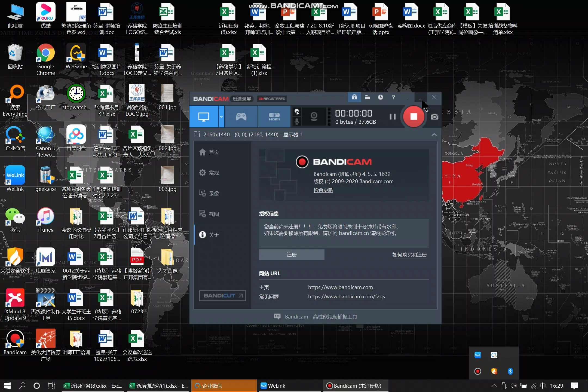Open 如何购买和注册 link
588x392 pixels.
click(x=409, y=255)
